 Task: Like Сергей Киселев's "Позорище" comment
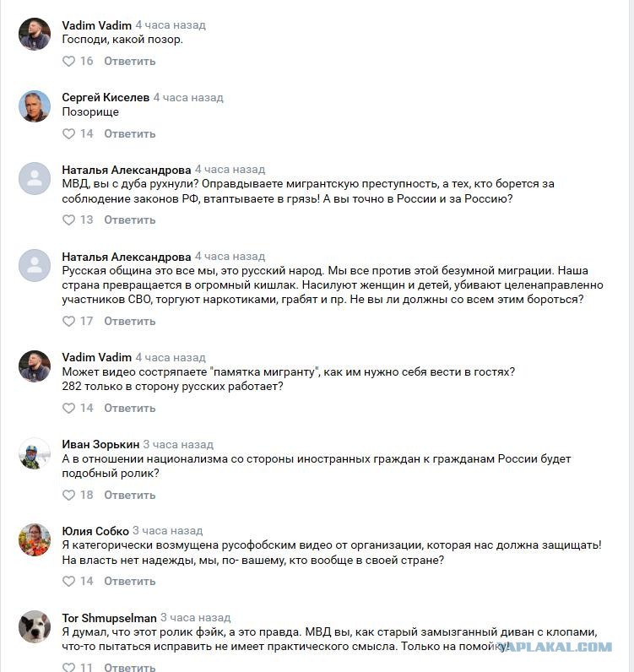[68, 133]
